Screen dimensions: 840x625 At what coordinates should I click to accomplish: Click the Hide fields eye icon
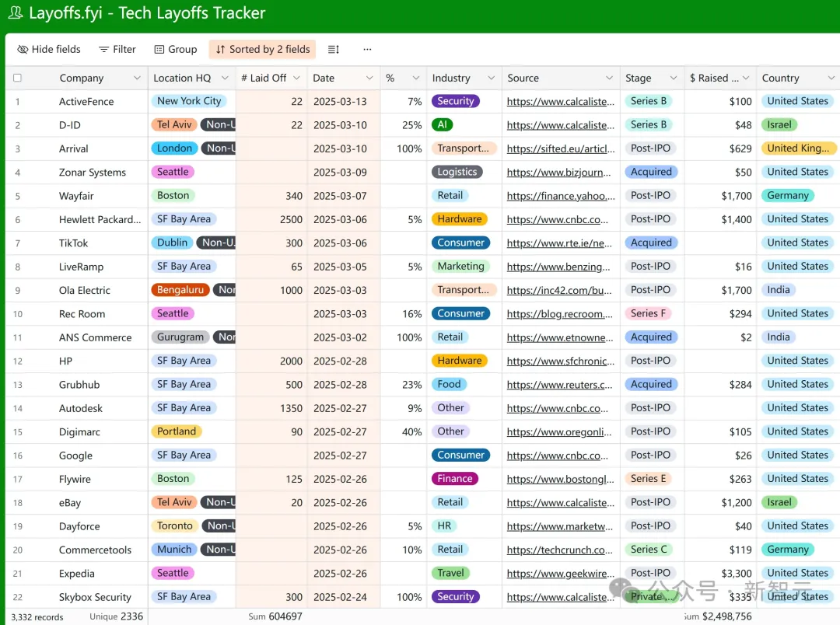[23, 49]
